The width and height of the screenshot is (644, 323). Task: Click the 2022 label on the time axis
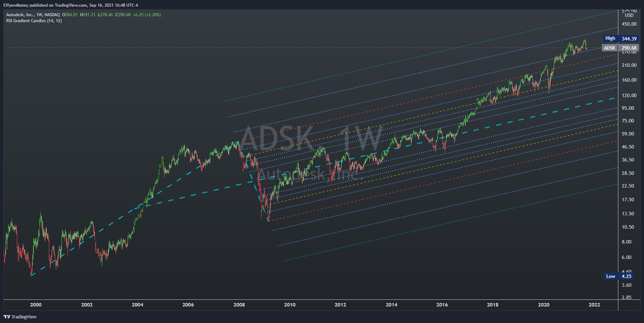tap(594, 305)
